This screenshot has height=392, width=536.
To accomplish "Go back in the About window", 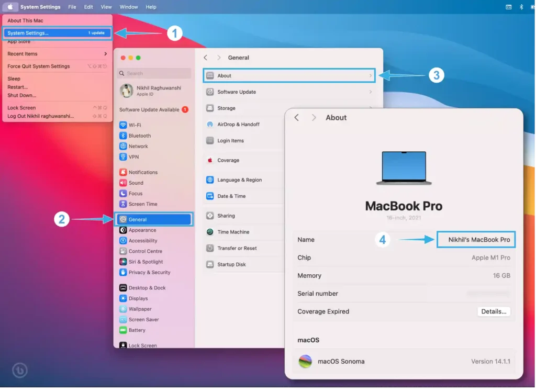I will coord(297,118).
